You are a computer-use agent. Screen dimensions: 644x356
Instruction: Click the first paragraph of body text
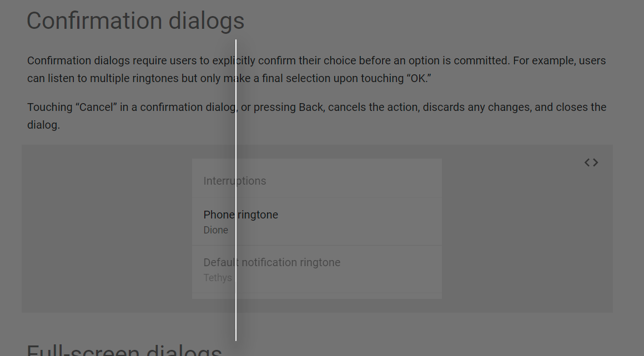(316, 69)
